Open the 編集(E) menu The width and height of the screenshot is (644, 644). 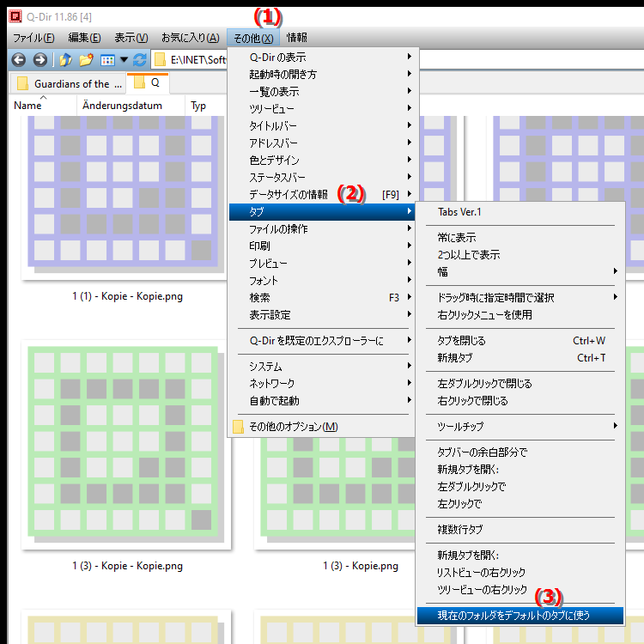[84, 38]
